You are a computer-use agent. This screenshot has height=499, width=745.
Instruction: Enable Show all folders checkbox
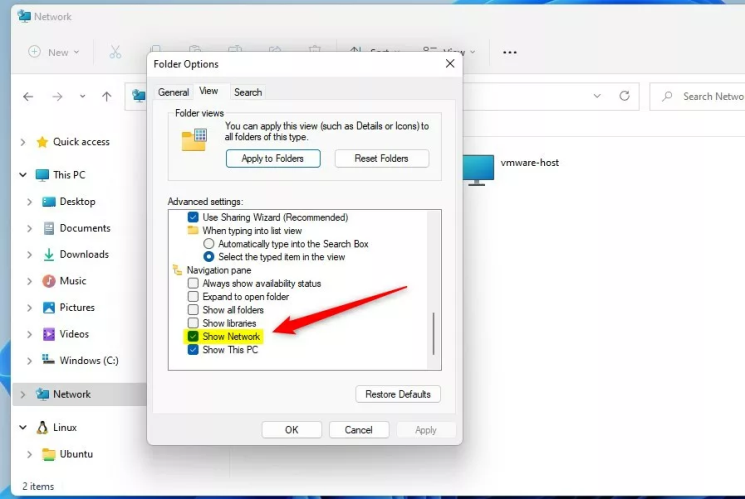coord(193,310)
